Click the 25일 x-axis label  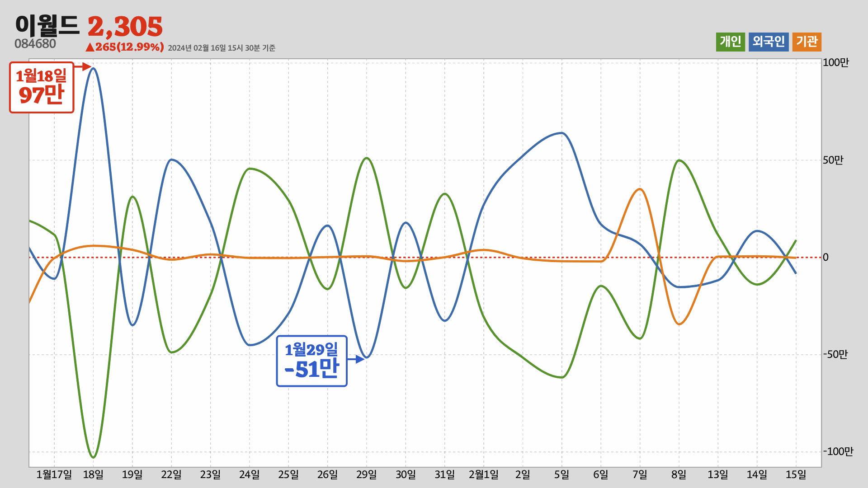pos(288,475)
